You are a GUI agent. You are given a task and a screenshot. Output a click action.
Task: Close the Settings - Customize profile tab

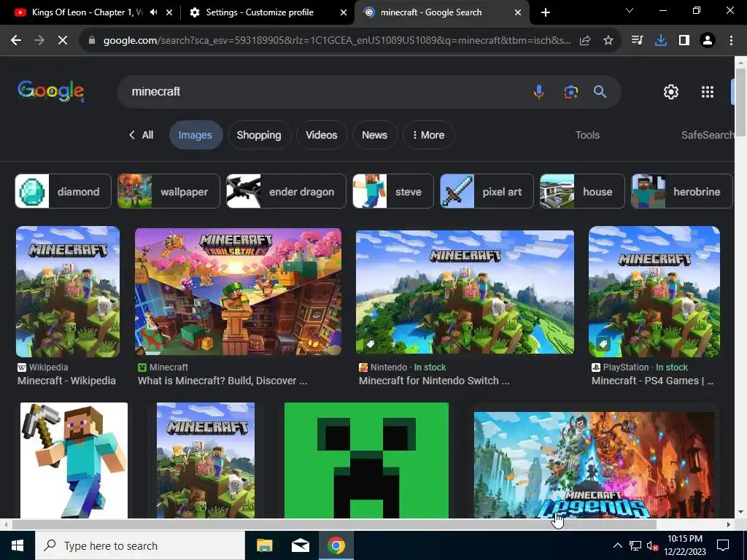point(343,12)
